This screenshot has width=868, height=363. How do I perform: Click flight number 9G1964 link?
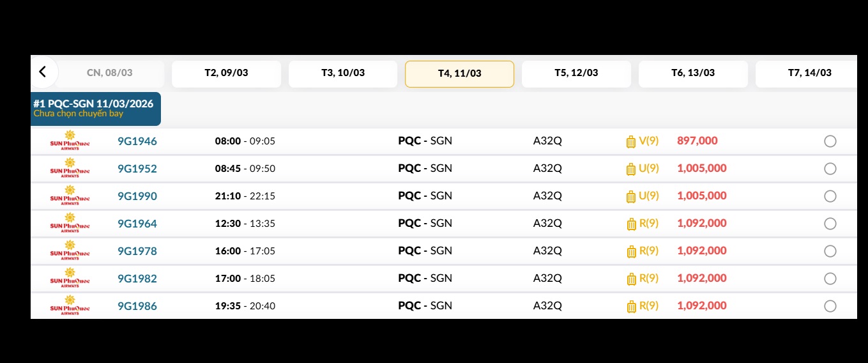pyautogui.click(x=137, y=224)
